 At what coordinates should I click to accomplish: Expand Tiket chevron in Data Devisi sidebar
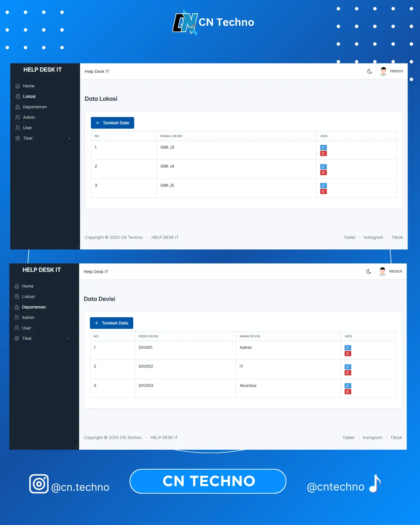coord(68,339)
